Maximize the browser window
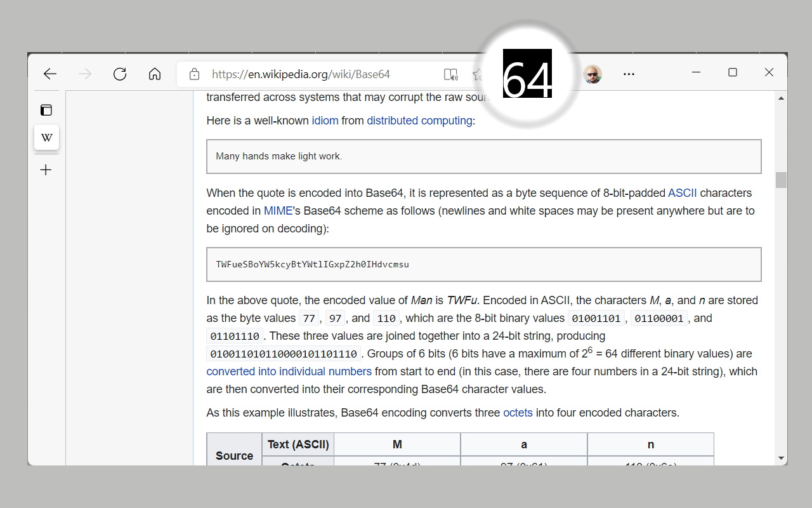The image size is (812, 508). (733, 72)
